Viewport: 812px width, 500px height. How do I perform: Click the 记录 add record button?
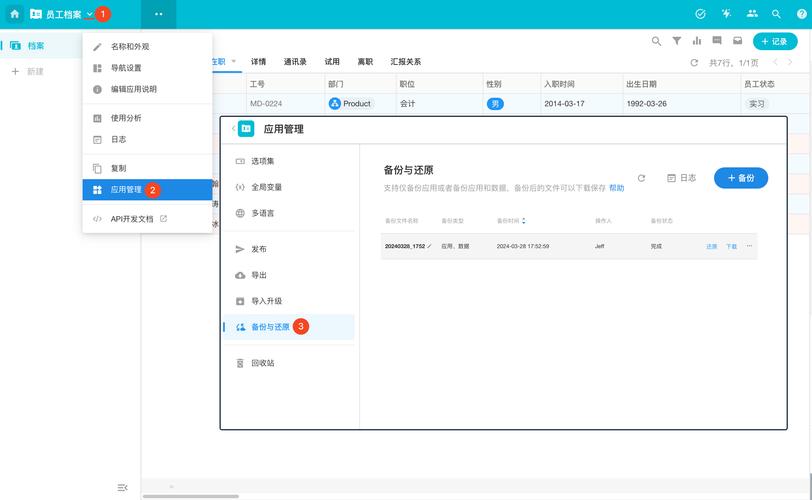point(775,41)
